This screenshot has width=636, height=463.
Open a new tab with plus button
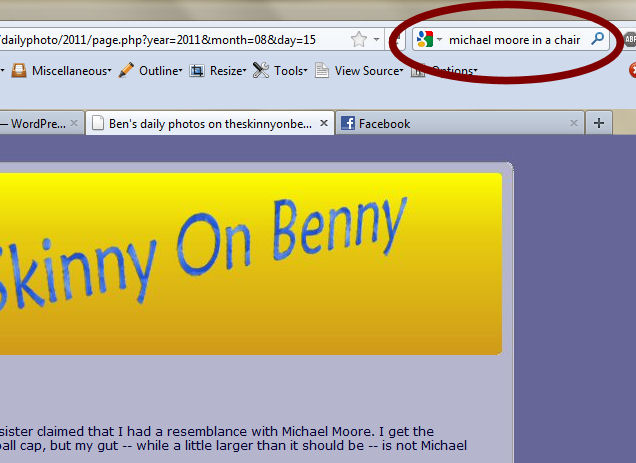point(599,123)
